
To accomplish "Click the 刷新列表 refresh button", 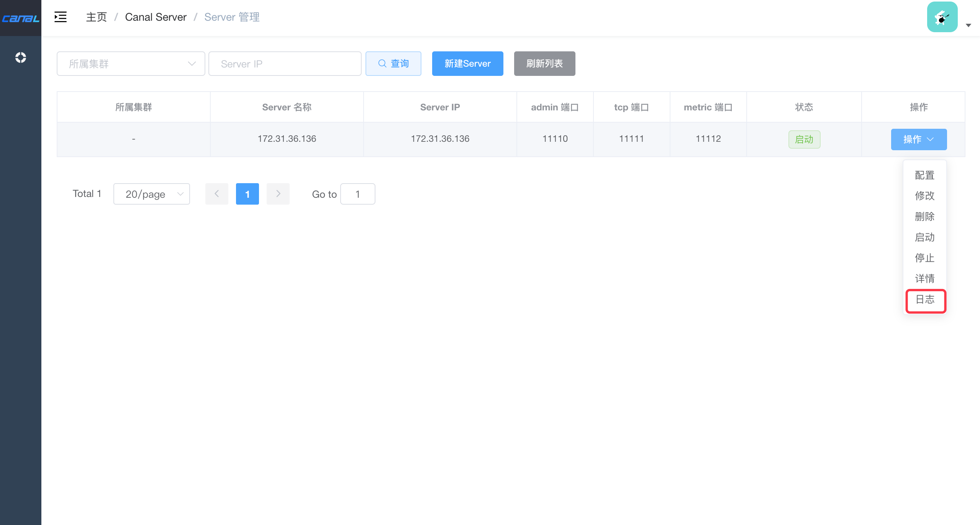I will (544, 64).
